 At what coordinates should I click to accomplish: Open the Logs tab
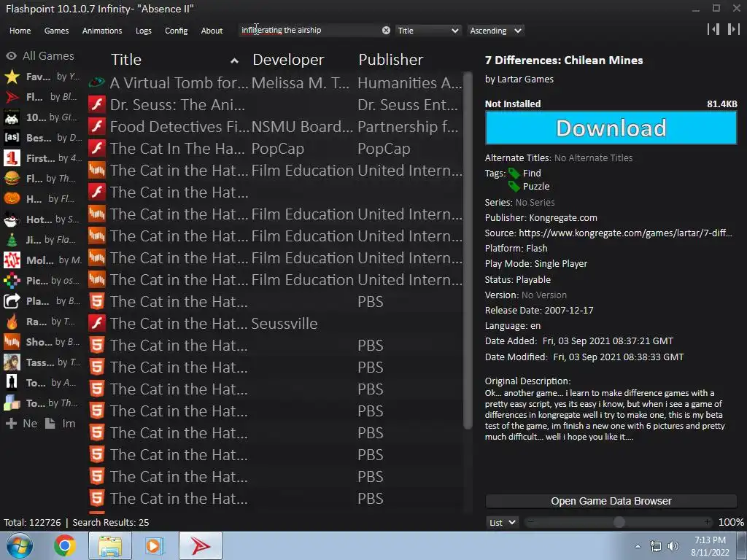pos(144,31)
